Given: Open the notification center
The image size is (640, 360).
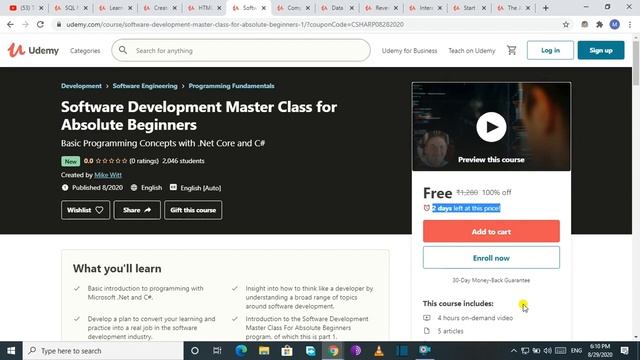Looking at the screenshot, I should coord(624,351).
